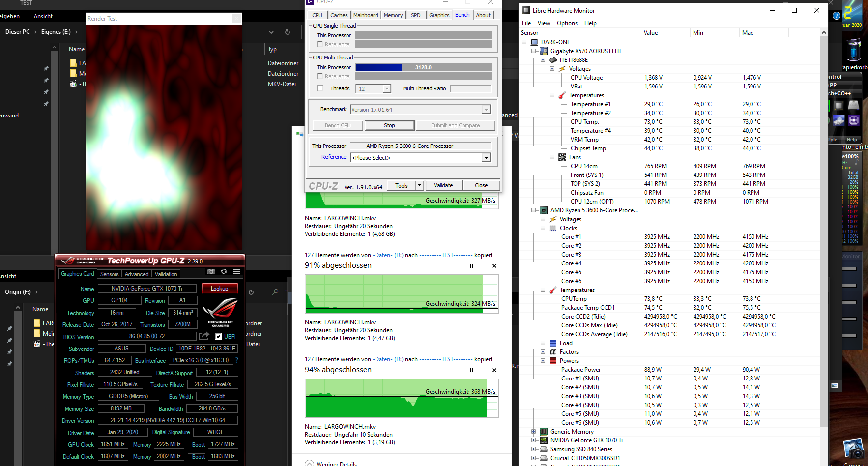Click the AMD Ryzen 5 CPU icon

pos(544,210)
